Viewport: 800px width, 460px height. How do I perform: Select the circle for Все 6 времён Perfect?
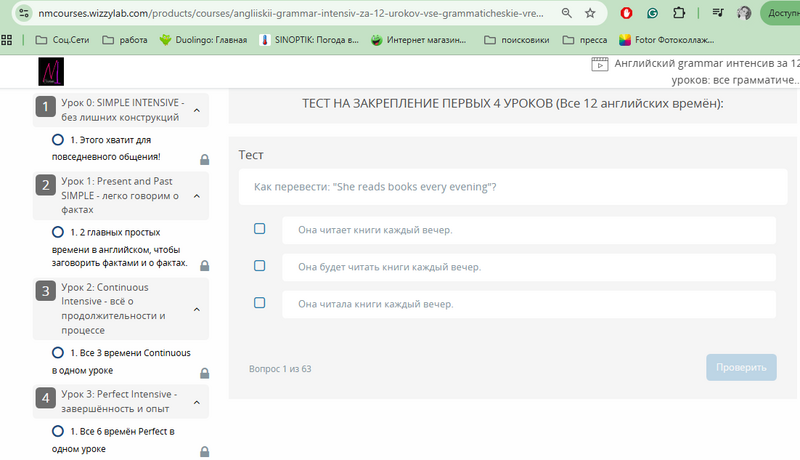(x=58, y=431)
